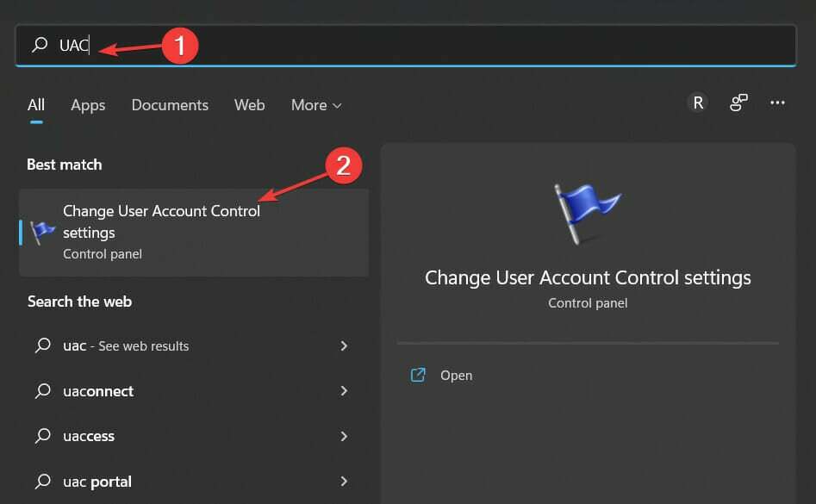Switch to the Documents tab

click(x=170, y=105)
